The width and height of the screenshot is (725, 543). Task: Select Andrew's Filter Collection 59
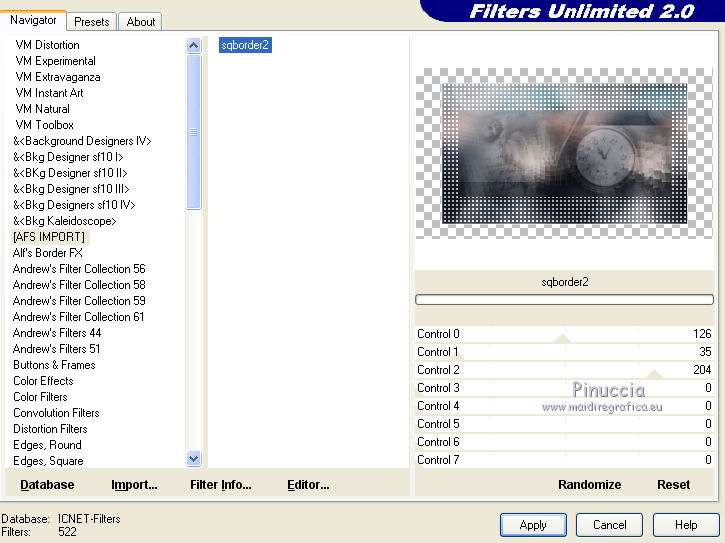click(79, 301)
